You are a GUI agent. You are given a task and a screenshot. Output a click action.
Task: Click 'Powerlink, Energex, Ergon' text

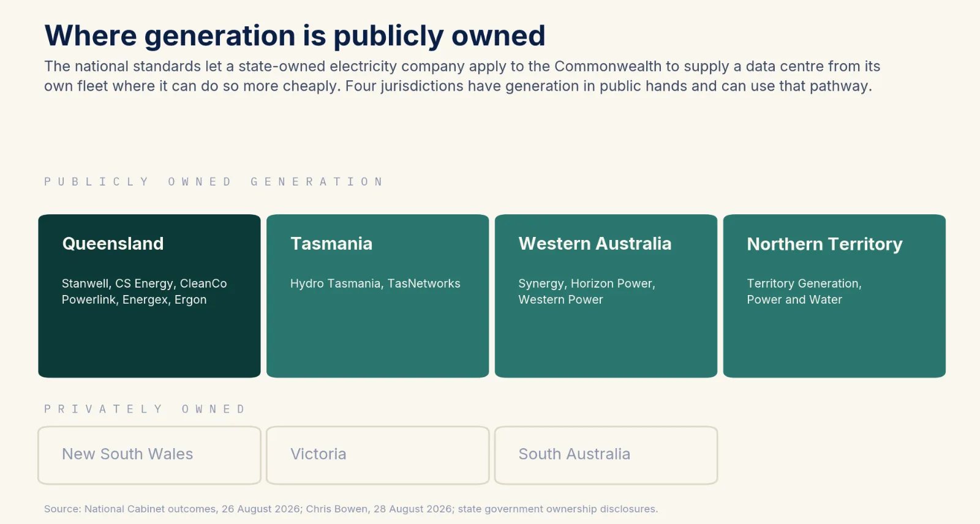[134, 299]
